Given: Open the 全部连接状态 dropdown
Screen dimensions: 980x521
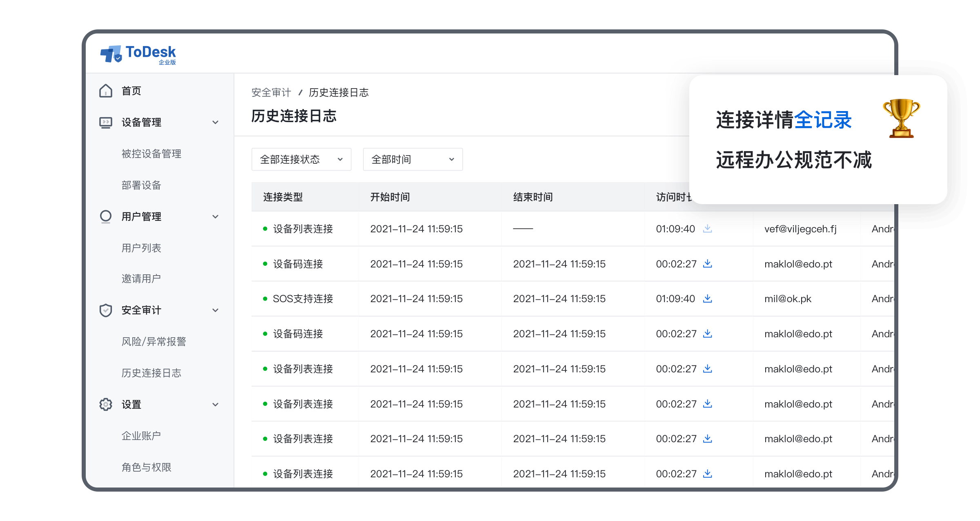Looking at the screenshot, I should point(301,159).
